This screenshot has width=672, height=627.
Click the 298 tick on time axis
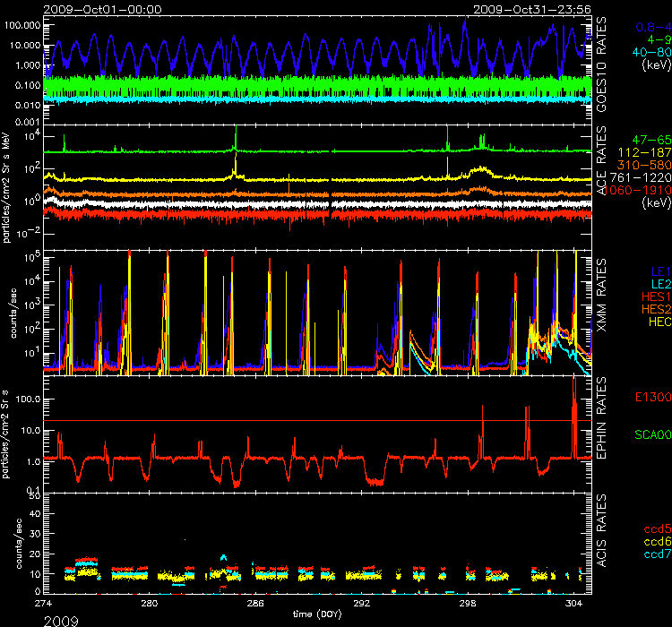(468, 602)
